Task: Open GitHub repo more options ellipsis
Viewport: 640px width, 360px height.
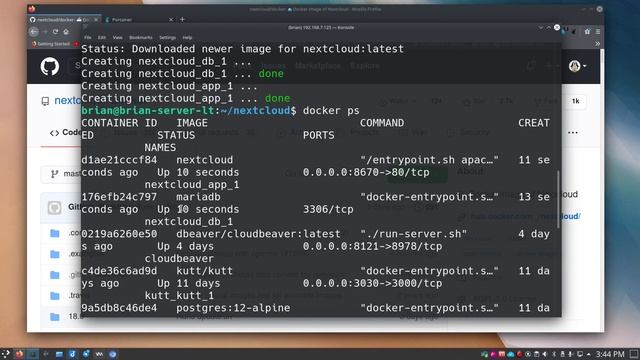Action: pos(573,133)
